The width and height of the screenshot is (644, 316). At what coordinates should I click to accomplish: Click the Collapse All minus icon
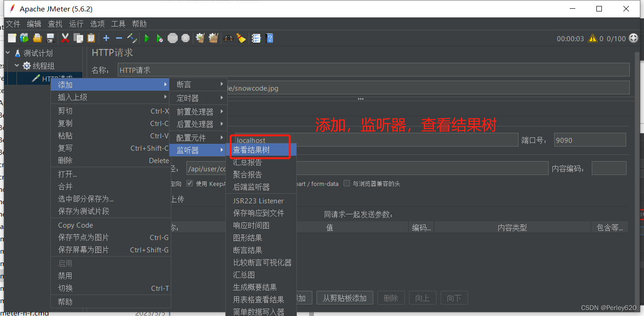[x=119, y=38]
